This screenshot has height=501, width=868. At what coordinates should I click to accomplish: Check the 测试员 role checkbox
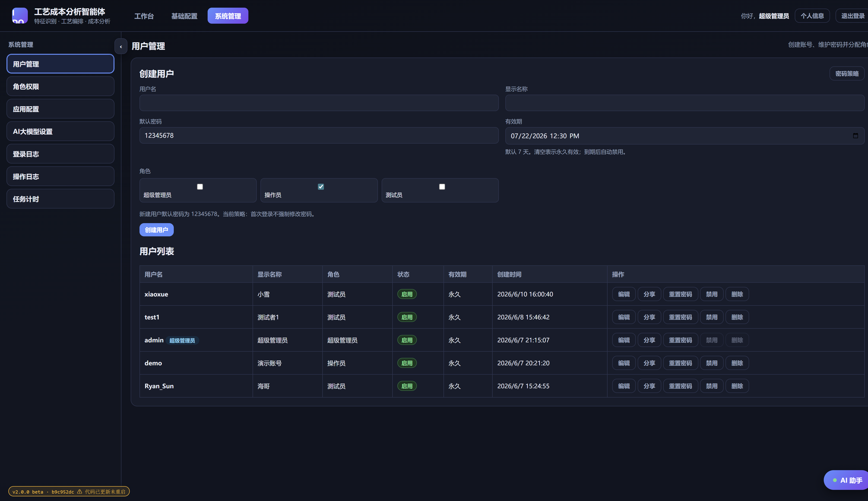[x=442, y=186]
